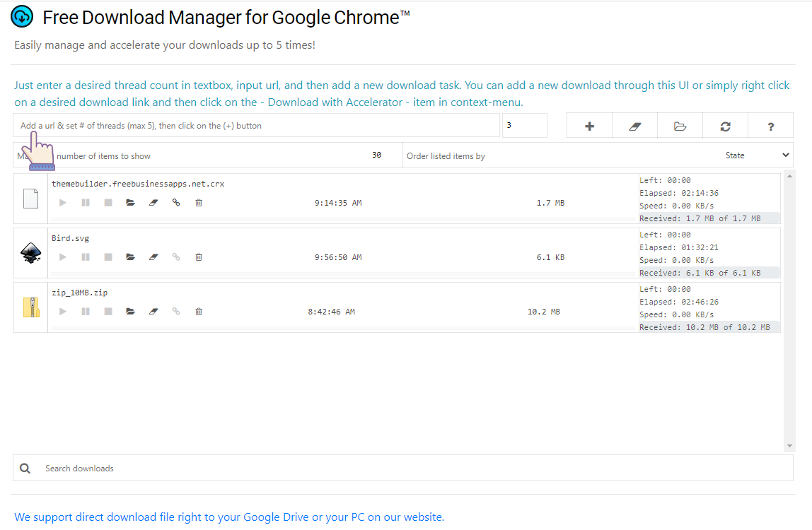Click the blank file icon for themebuilder.freebusinessapps.net.crx

click(30, 199)
